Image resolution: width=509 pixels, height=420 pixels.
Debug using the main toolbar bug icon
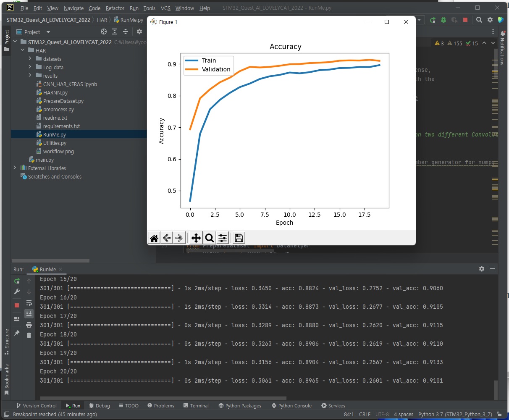443,20
